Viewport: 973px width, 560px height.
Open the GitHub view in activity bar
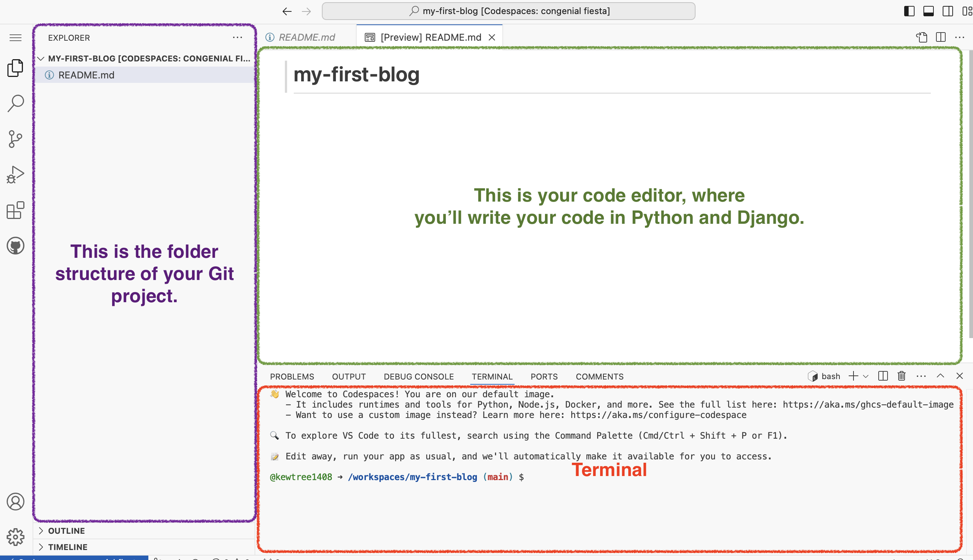point(16,246)
